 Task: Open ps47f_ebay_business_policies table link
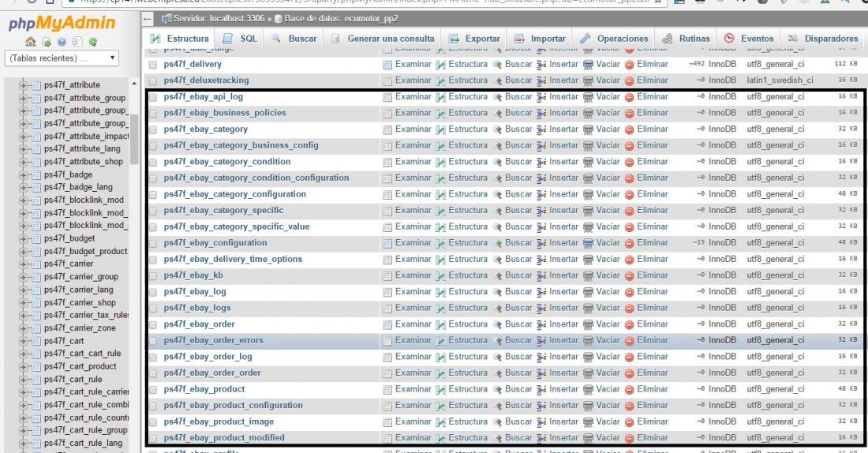[225, 112]
